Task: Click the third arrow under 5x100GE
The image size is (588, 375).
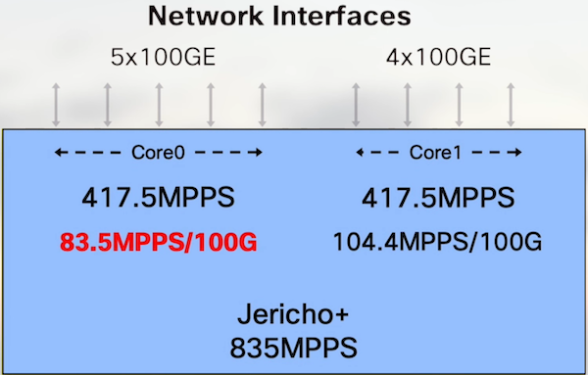Action: 159,105
